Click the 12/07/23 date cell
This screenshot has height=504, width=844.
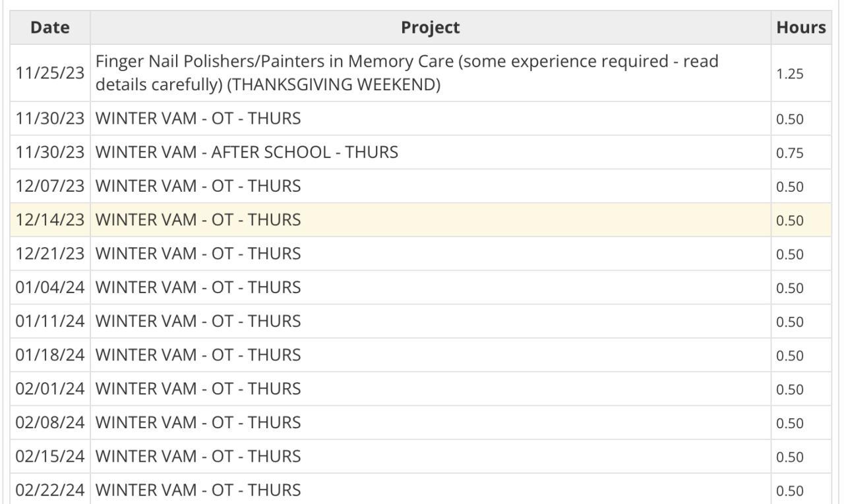[x=50, y=186]
